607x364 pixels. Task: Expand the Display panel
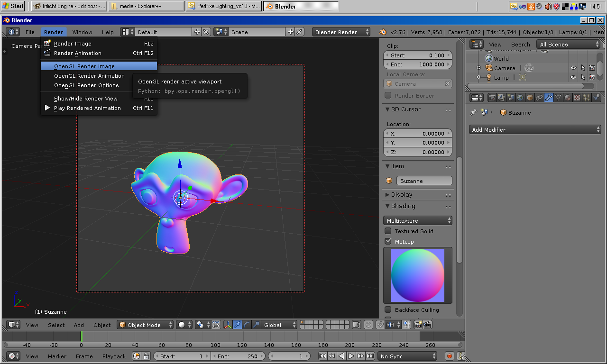click(402, 195)
